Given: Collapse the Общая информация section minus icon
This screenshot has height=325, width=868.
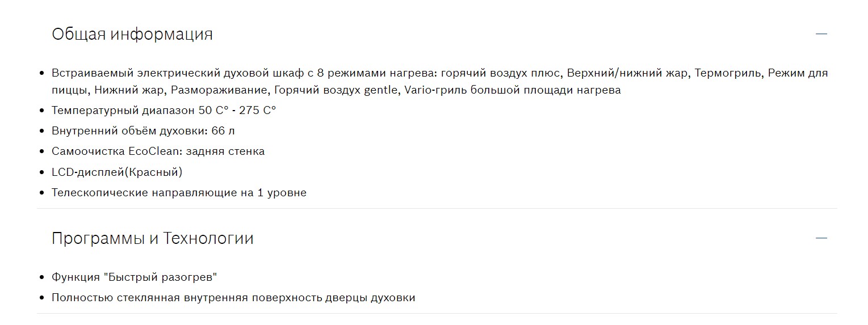Looking at the screenshot, I should click(821, 34).
